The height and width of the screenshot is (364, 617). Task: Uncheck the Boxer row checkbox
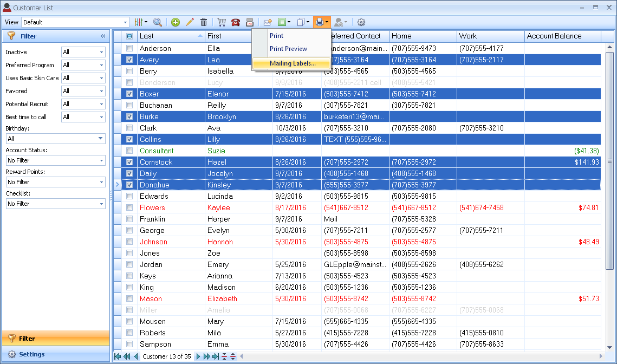(129, 94)
